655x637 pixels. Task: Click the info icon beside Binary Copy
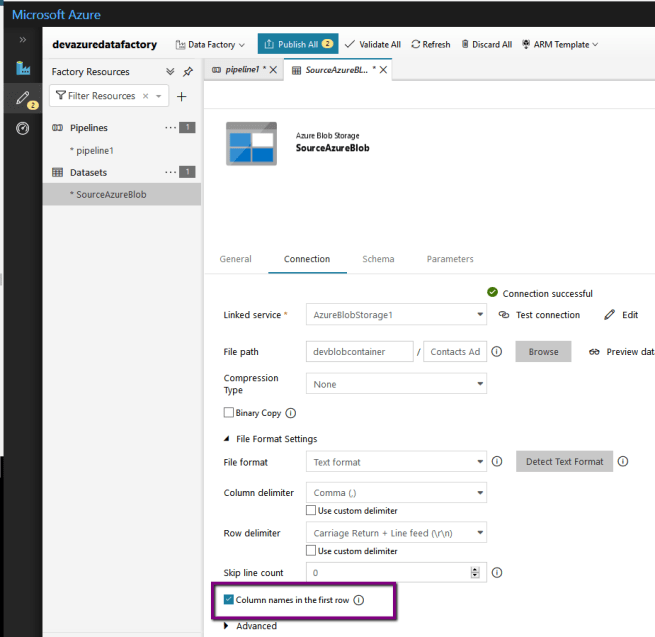tap(291, 412)
